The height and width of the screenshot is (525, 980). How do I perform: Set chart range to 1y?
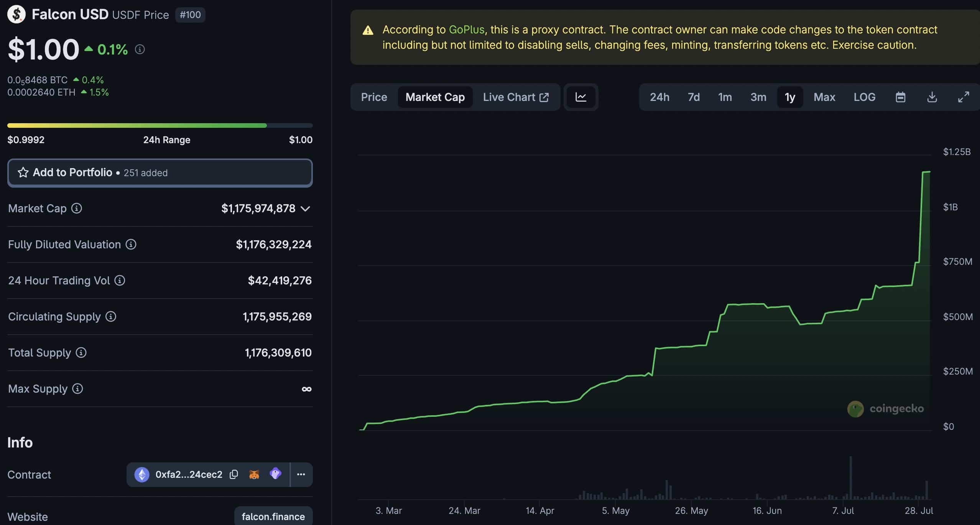coord(790,97)
